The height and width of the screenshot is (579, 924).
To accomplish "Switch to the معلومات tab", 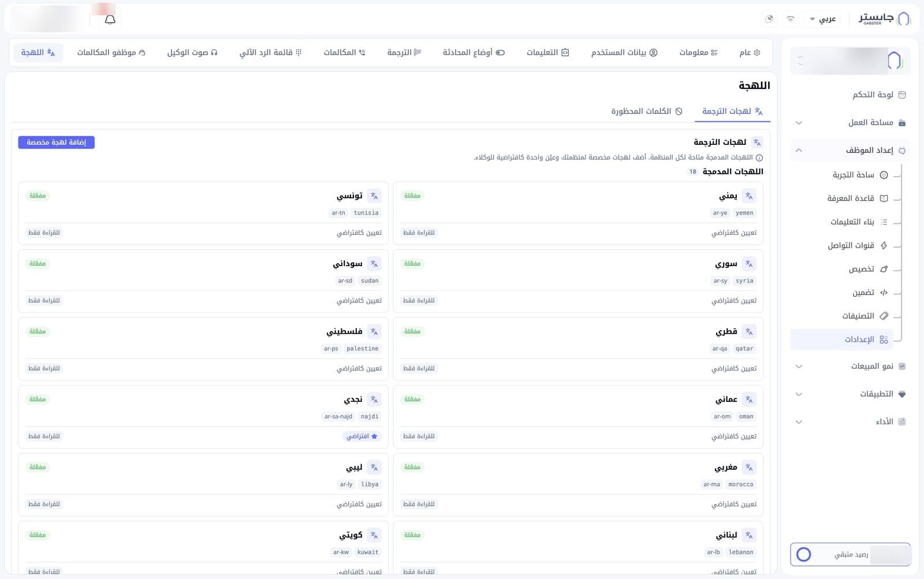I will pos(698,53).
